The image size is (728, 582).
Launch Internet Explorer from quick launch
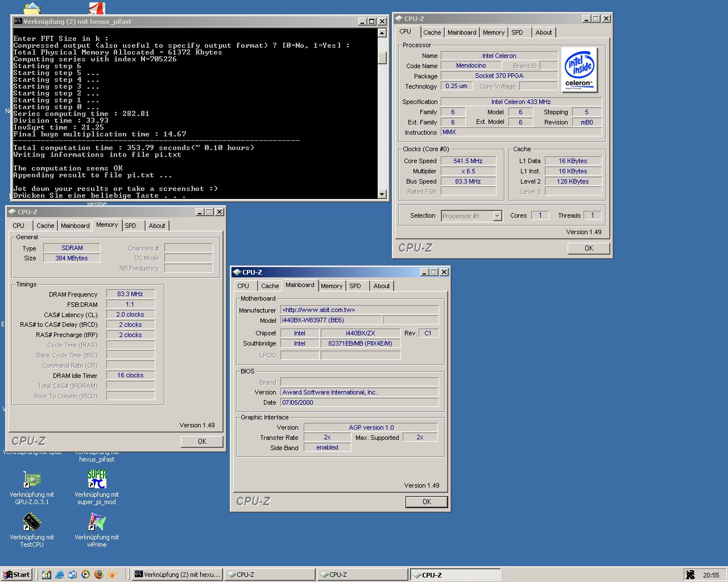[60, 575]
